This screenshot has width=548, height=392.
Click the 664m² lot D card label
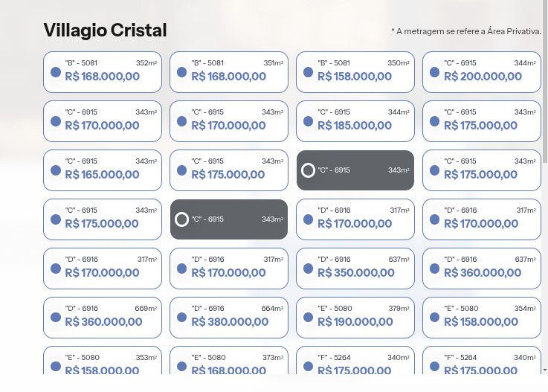pyautogui.click(x=208, y=309)
